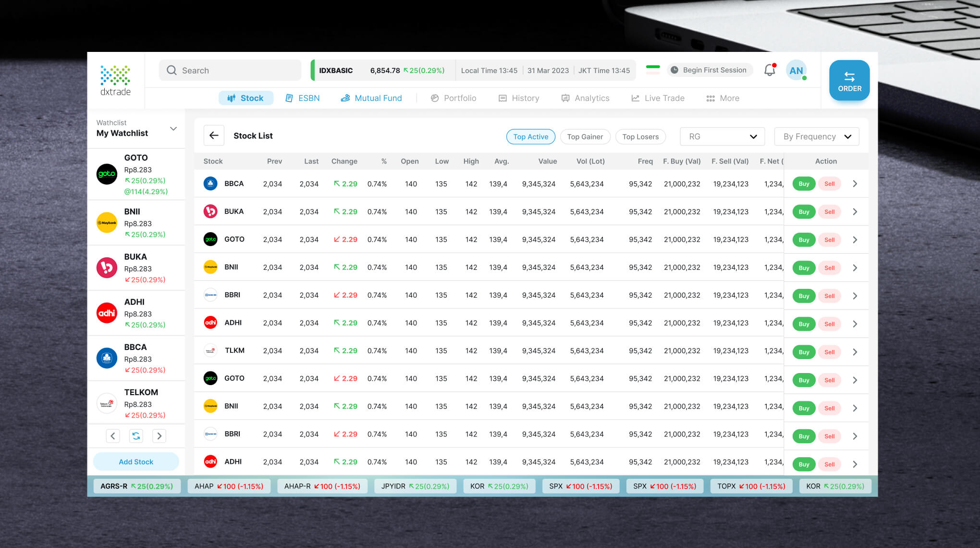980x548 pixels.
Task: Go to previous watchlist page
Action: (113, 436)
